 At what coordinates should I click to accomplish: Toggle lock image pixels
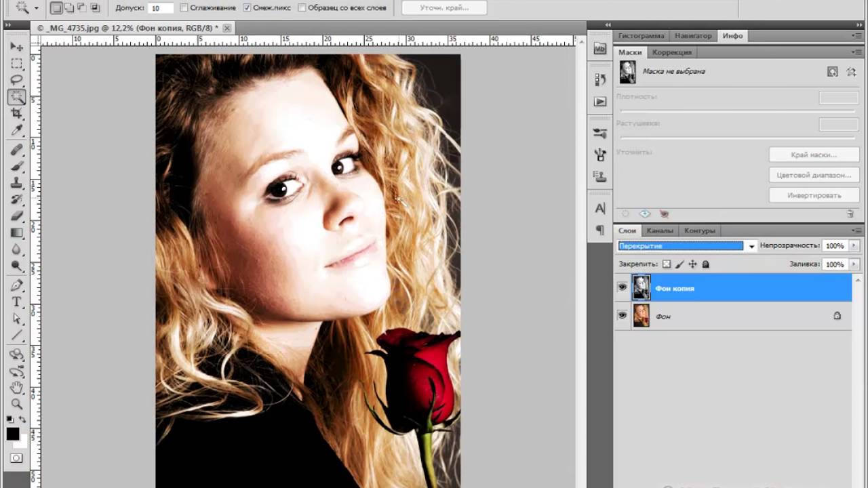tap(679, 264)
